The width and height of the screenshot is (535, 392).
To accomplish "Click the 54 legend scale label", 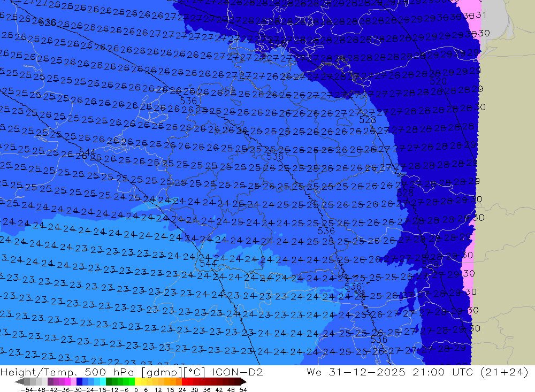I will [243, 390].
